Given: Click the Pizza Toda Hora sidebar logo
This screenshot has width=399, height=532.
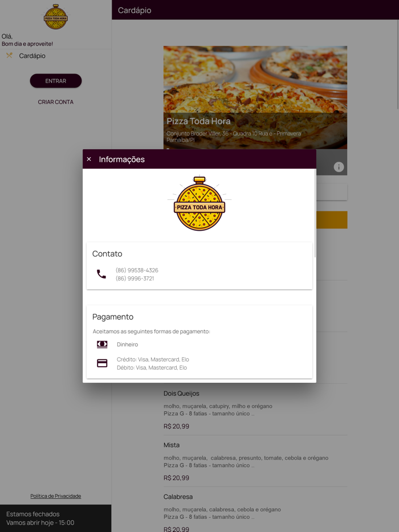Looking at the screenshot, I should coord(56,17).
